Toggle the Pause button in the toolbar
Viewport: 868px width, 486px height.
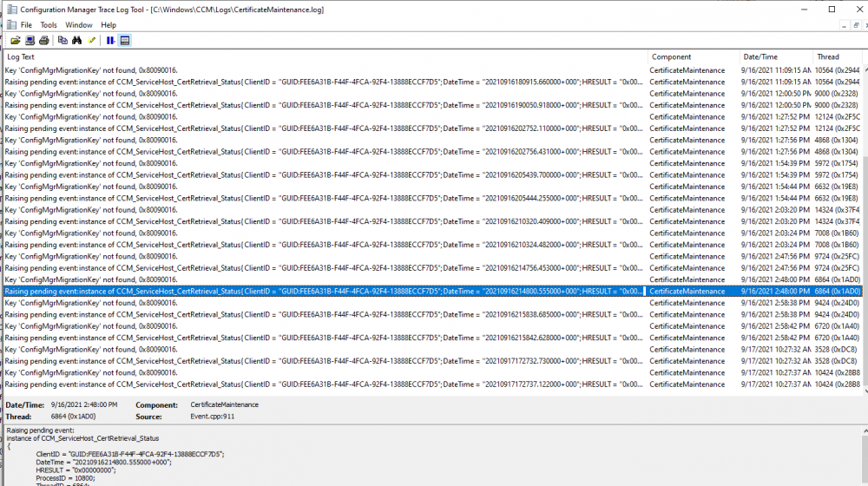110,41
